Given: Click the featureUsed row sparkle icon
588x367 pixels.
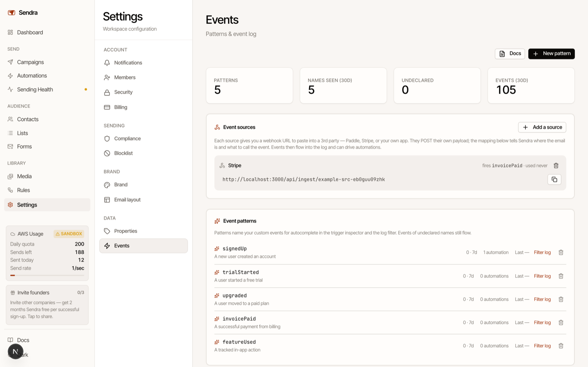Looking at the screenshot, I should [217, 342].
